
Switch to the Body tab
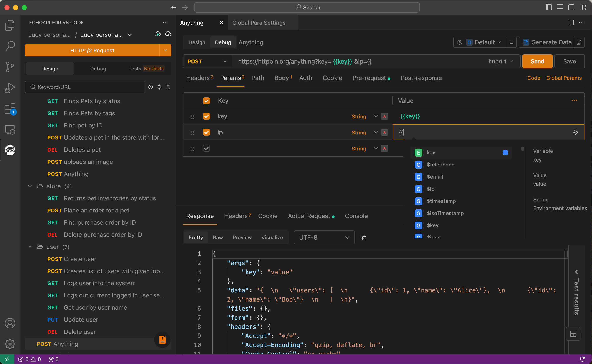[x=283, y=78]
